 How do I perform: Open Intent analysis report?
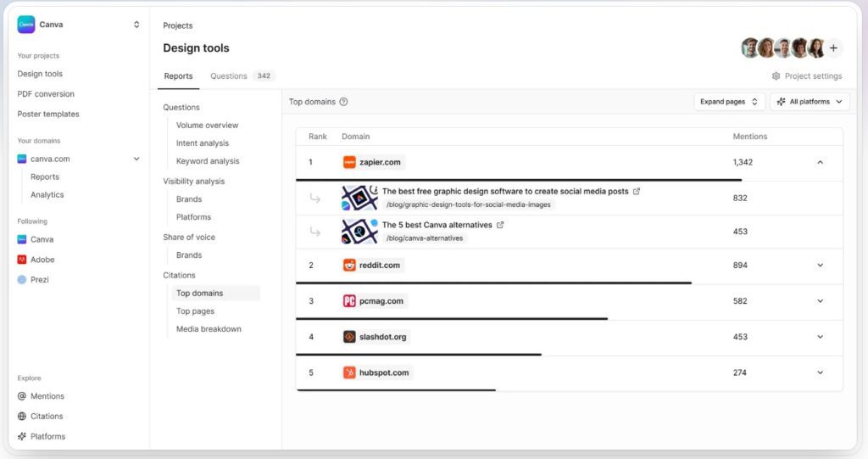202,143
